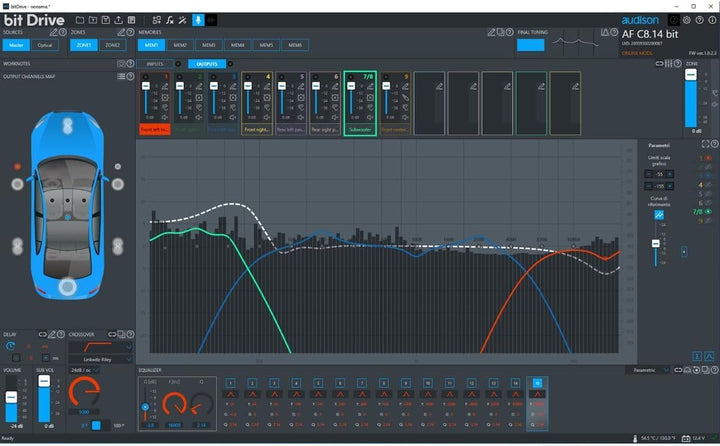This screenshot has height=446, width=720.
Task: Click the equalizer Q knob
Action: click(x=202, y=405)
